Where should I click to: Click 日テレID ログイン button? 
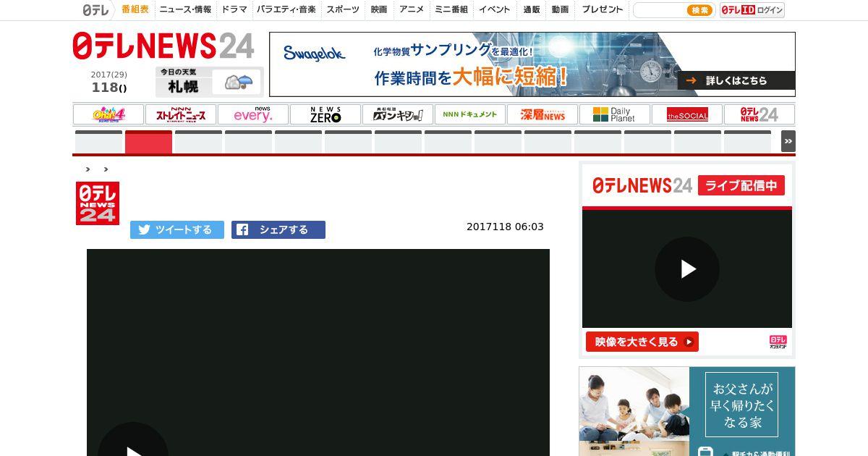[x=752, y=10]
